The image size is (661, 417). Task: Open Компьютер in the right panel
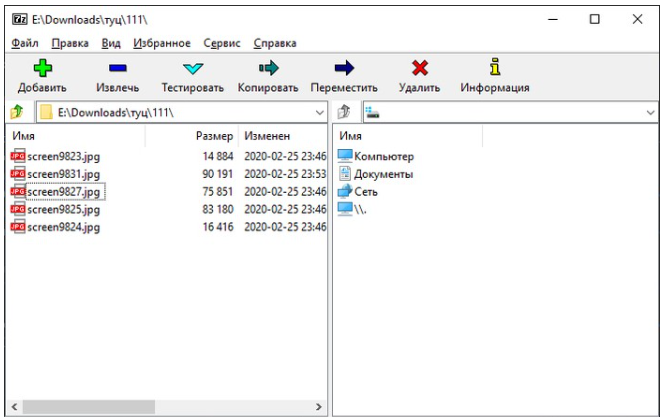click(383, 156)
